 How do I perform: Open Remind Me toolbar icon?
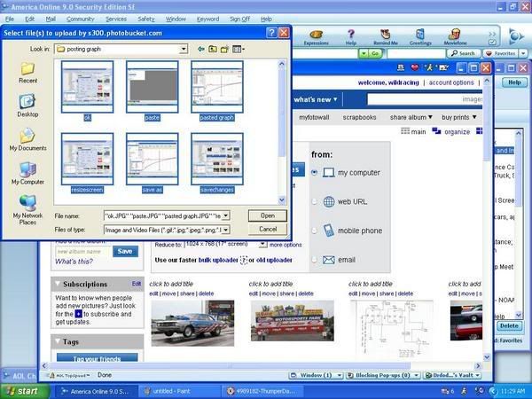coord(386,37)
